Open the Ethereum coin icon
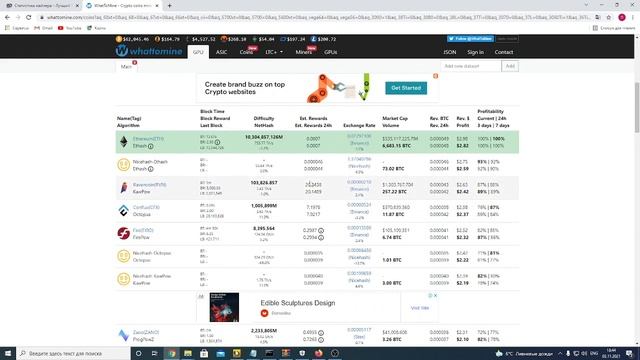The width and height of the screenshot is (640, 360). (124, 142)
